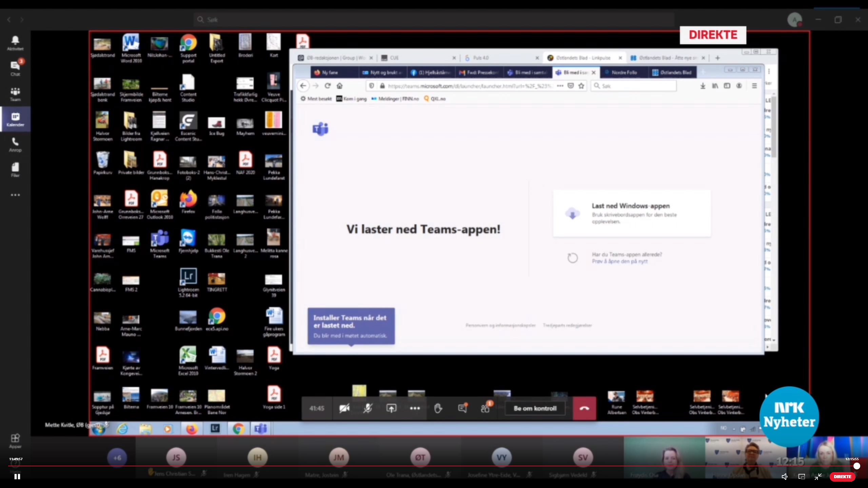Image resolution: width=868 pixels, height=488 pixels.
Task: Switch to Ny fane Firefox tab
Action: point(334,72)
